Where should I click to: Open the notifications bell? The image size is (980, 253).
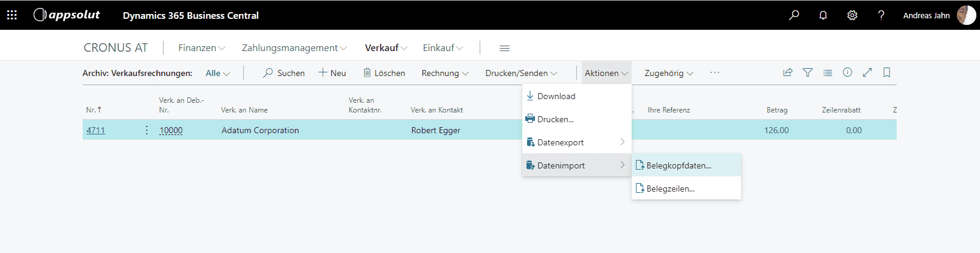tap(823, 15)
